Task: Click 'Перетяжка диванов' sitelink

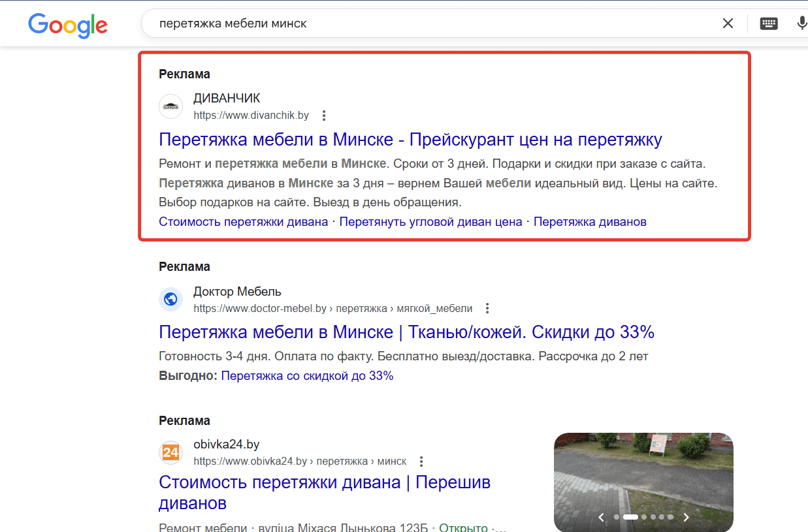Action: (590, 222)
